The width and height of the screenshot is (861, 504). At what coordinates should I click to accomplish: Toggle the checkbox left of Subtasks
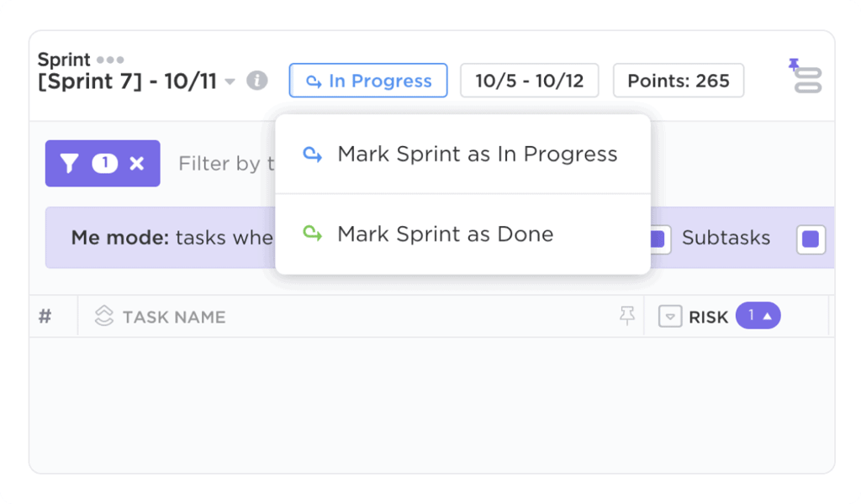658,239
